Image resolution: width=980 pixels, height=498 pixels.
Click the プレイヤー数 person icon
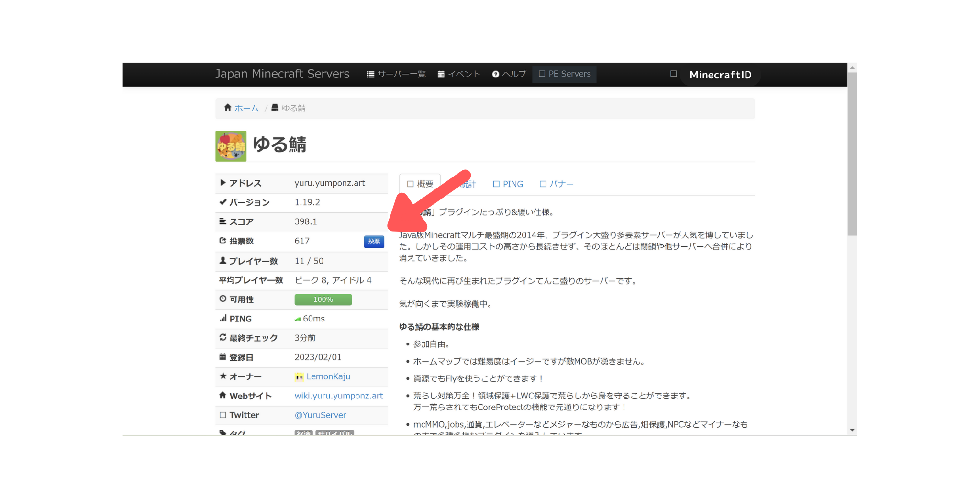click(223, 260)
